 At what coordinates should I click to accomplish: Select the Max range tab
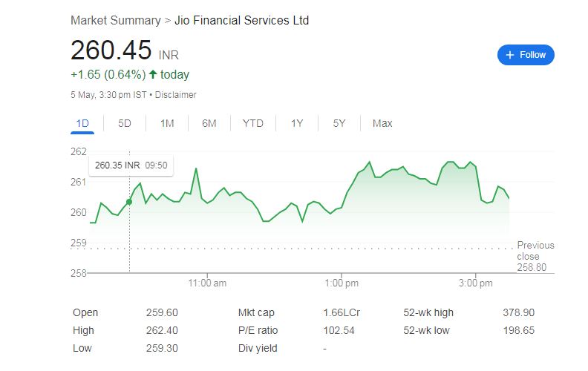(x=382, y=124)
